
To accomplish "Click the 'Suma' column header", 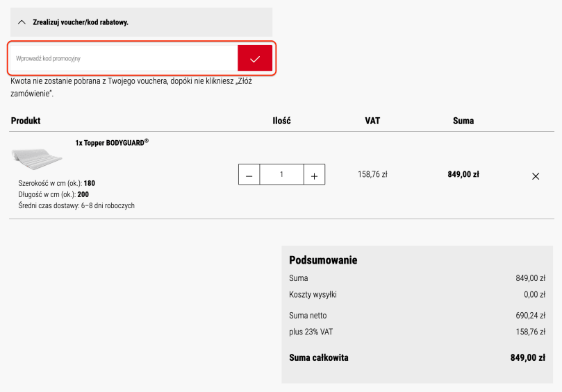I will tap(463, 121).
